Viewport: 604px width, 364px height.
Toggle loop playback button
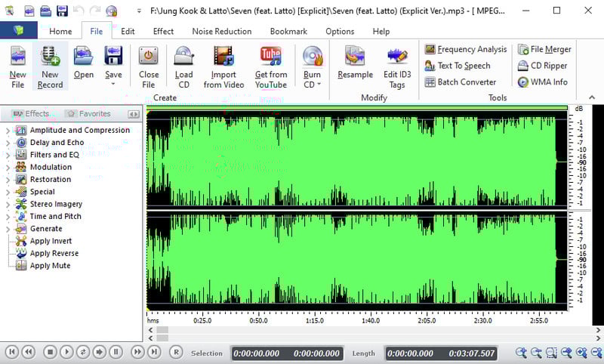83,352
